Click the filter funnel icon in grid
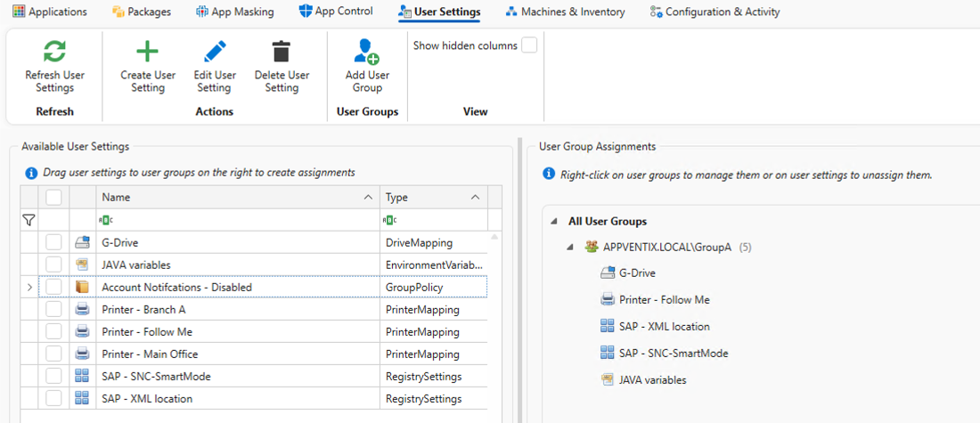 tap(29, 220)
